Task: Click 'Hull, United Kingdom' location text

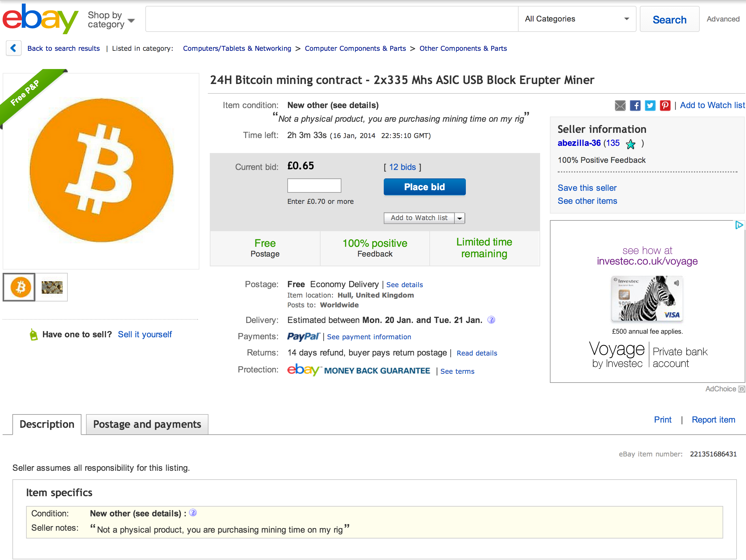Action: 375,295
